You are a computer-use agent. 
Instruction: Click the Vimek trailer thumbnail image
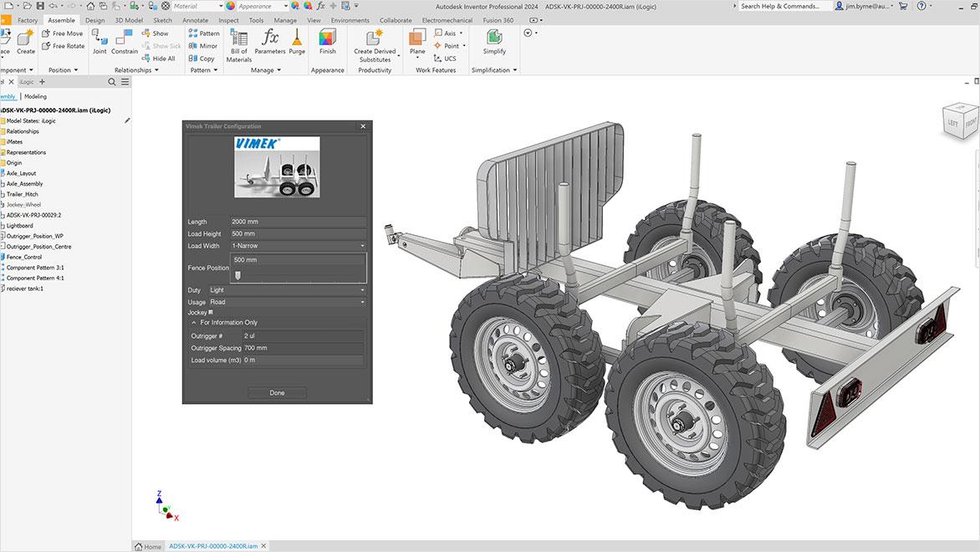(x=277, y=167)
